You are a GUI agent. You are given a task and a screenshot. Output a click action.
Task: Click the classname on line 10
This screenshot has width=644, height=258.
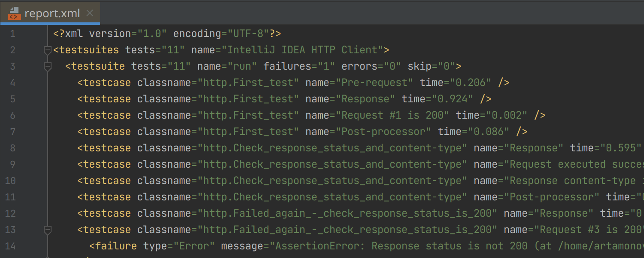click(x=332, y=181)
